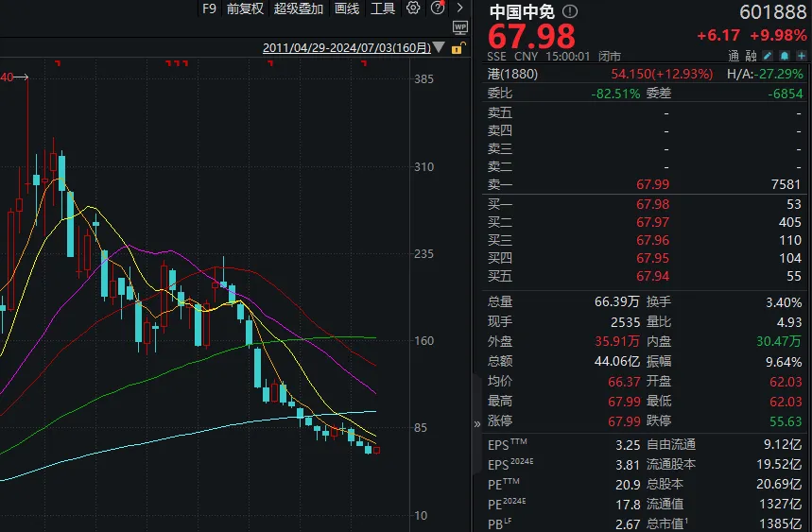Click 涨停 price 67.99

coord(624,421)
